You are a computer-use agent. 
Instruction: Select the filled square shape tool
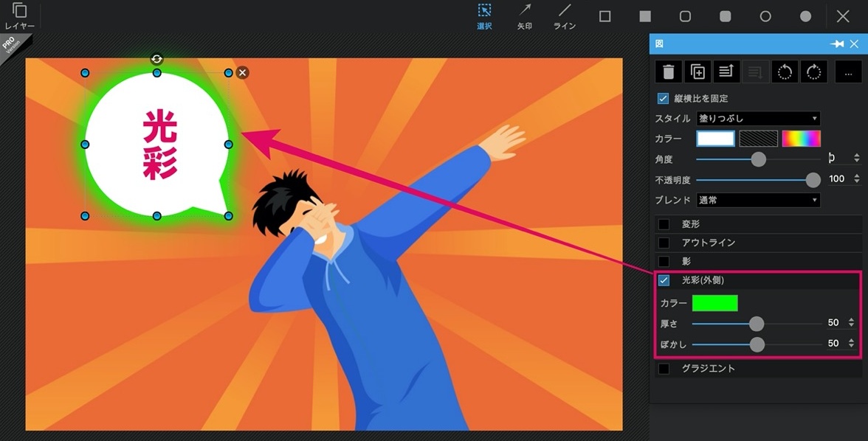coord(645,17)
